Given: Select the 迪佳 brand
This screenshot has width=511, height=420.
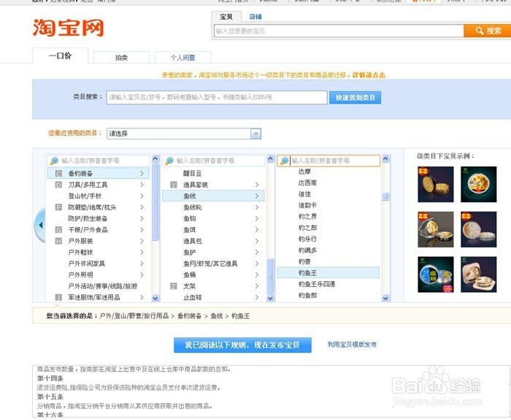Looking at the screenshot, I should pos(304,194).
